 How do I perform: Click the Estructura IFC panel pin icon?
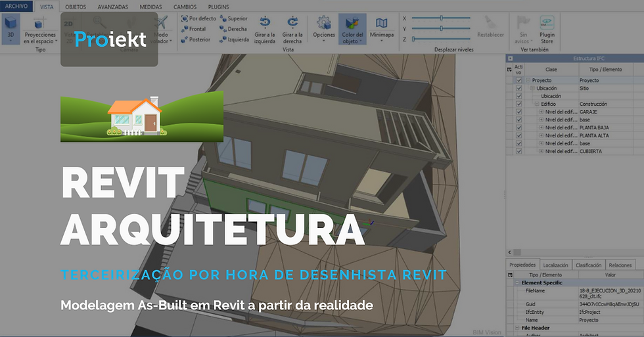click(510, 58)
